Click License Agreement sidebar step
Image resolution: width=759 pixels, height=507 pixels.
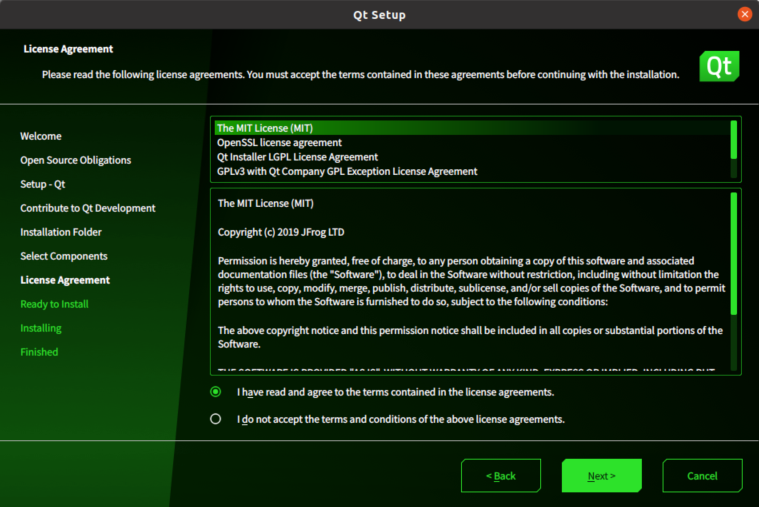[65, 280]
